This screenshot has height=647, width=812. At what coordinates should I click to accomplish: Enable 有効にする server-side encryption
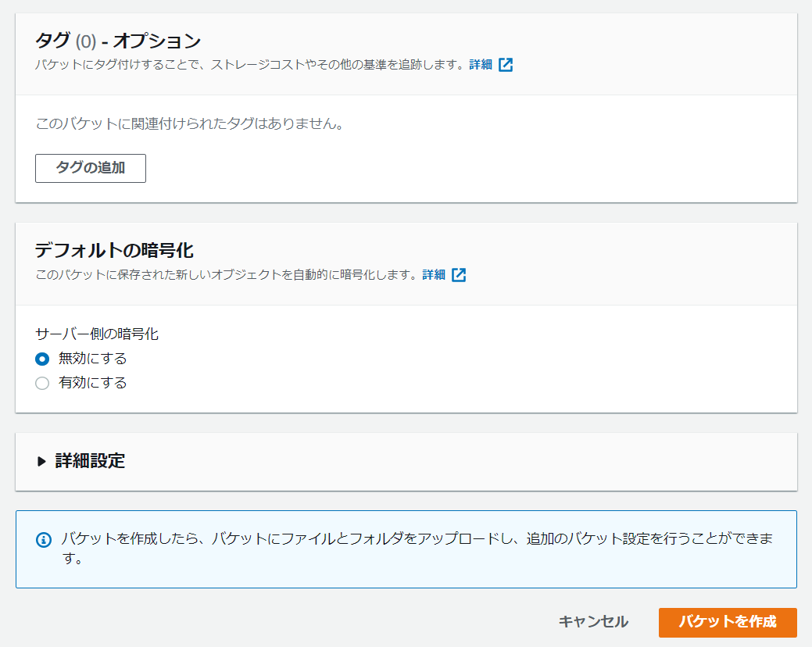(x=42, y=383)
